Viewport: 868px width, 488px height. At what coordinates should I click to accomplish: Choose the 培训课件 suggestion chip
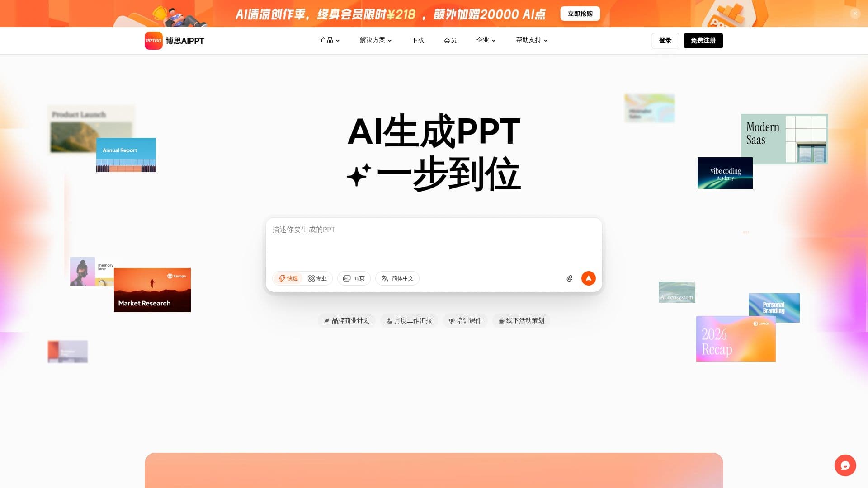pyautogui.click(x=465, y=321)
